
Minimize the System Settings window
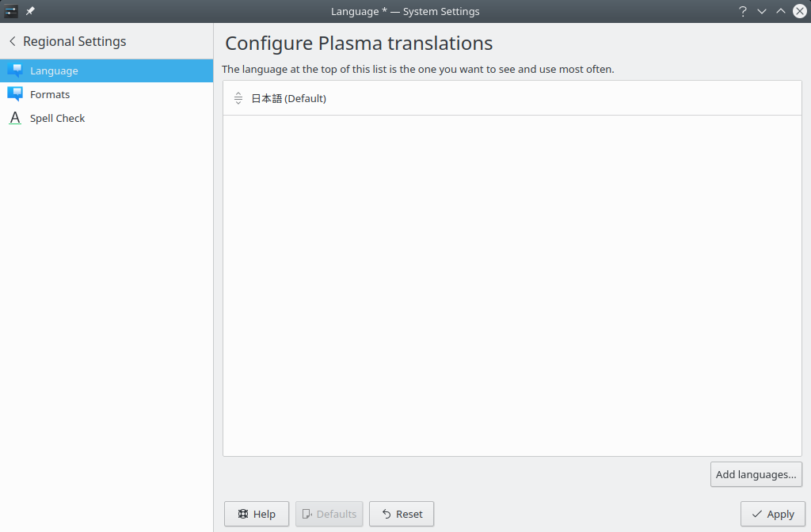click(x=762, y=11)
